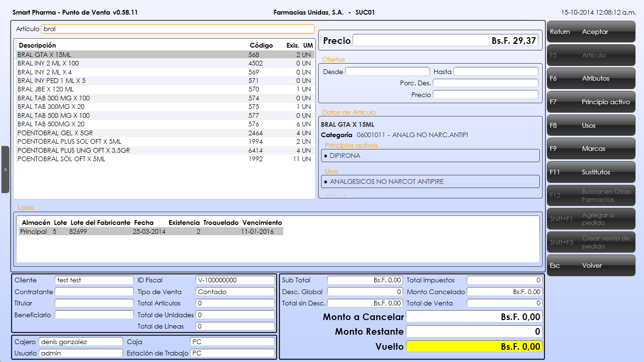Viewport: 644px width, 362px height.
Task: Expand the side panel arrow tab
Action: pos(5,170)
